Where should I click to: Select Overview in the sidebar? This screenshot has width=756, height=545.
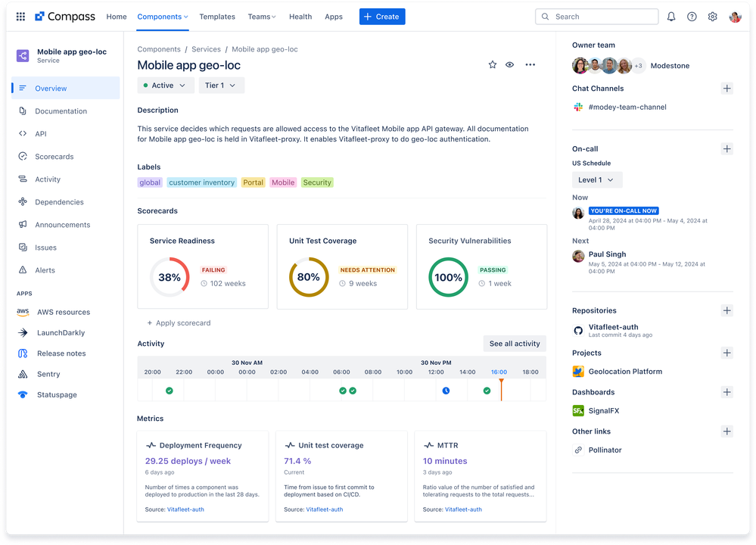(66, 89)
